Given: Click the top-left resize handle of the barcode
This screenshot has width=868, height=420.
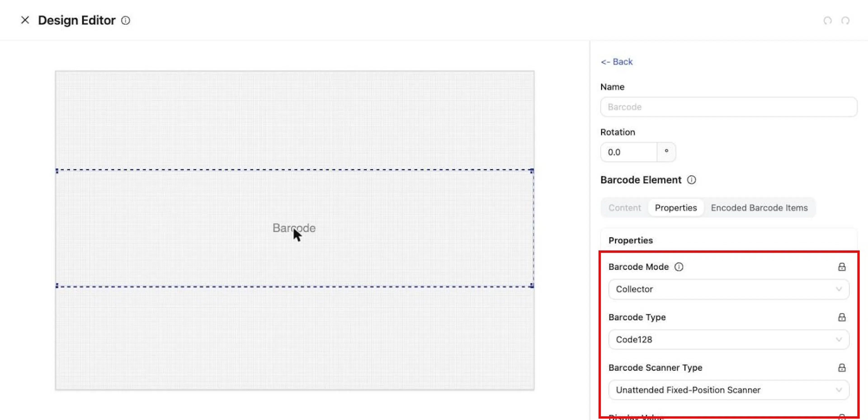Looking at the screenshot, I should point(57,171).
